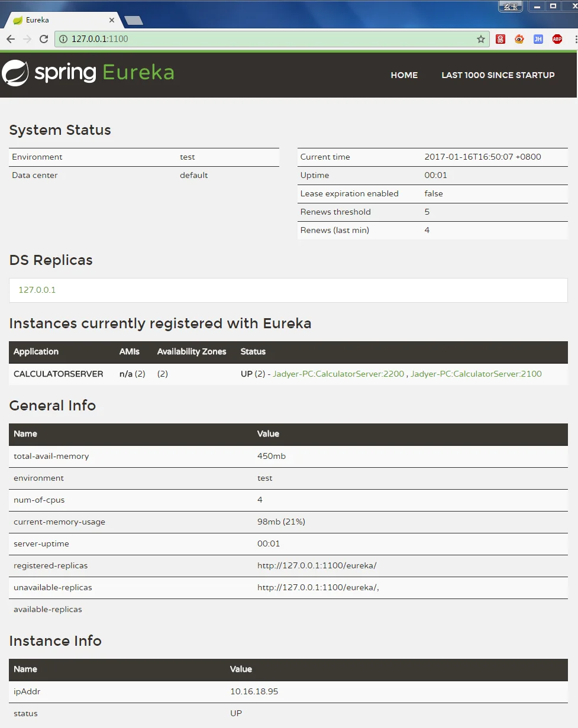Open the HOME navigation item
The width and height of the screenshot is (578, 728).
404,75
